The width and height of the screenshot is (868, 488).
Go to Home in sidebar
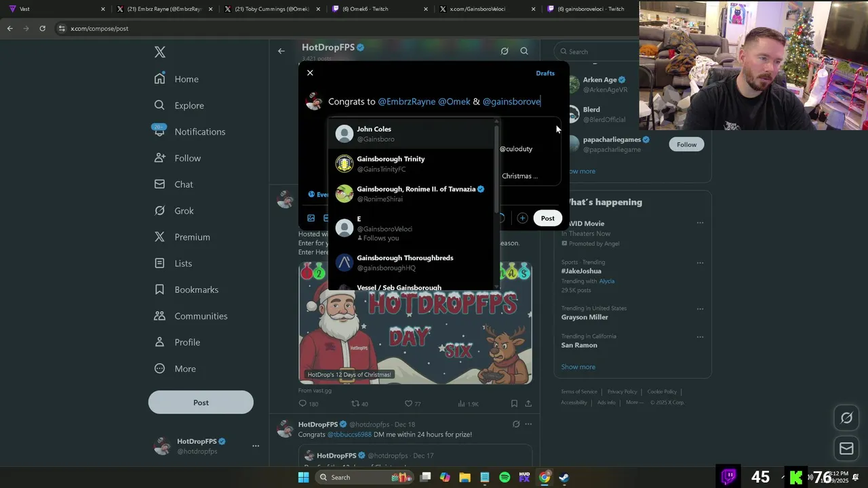[176, 79]
